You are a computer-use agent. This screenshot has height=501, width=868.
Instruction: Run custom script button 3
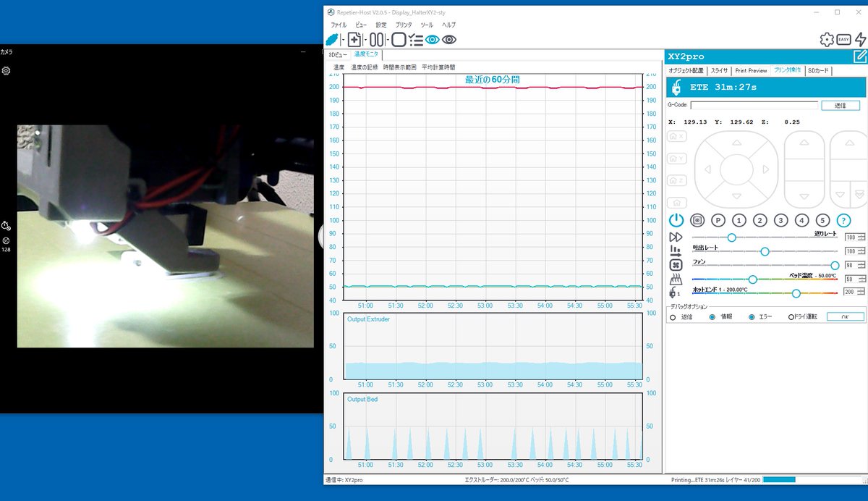tap(780, 220)
